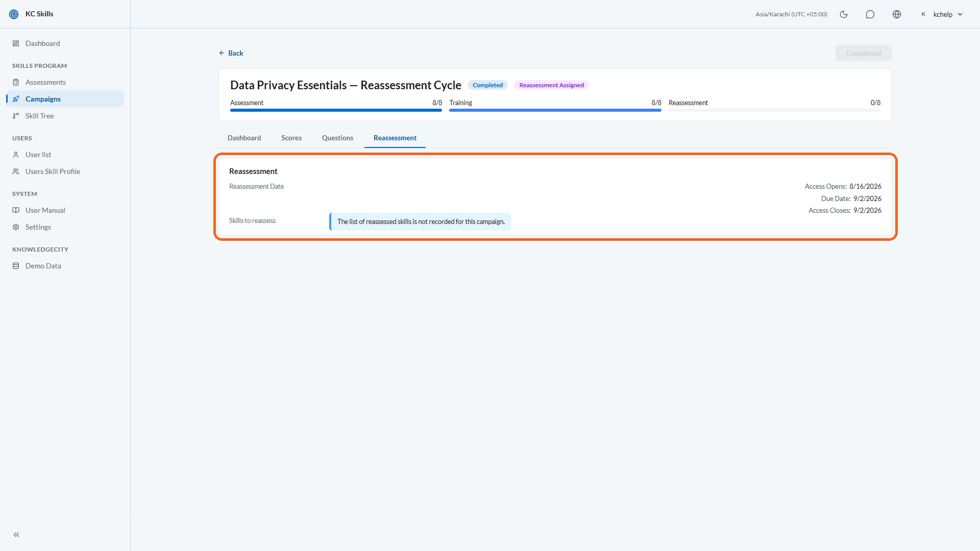Open the Settings gear icon
The height and width of the screenshot is (551, 980).
point(16,227)
